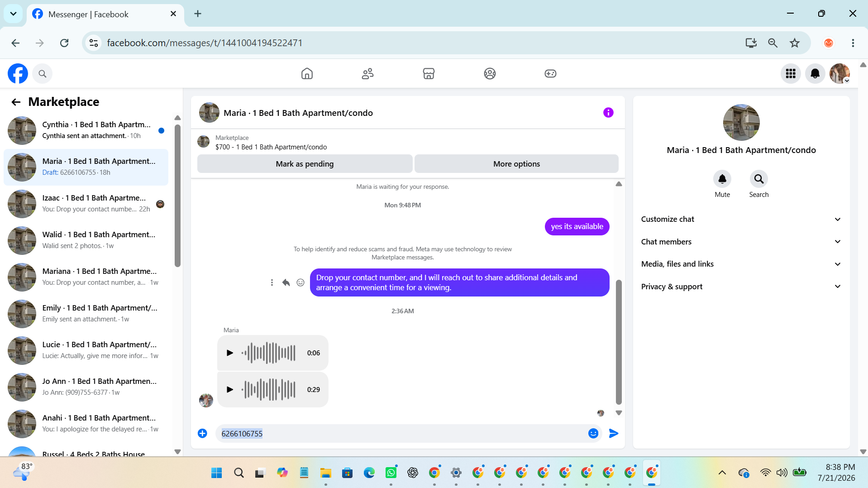Click the conversation list scrollbar
The height and width of the screenshot is (488, 868).
click(177, 196)
